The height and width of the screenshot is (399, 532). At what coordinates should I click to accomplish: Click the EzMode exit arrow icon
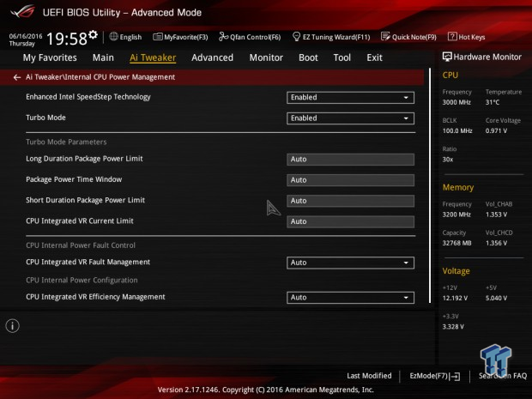tap(455, 376)
